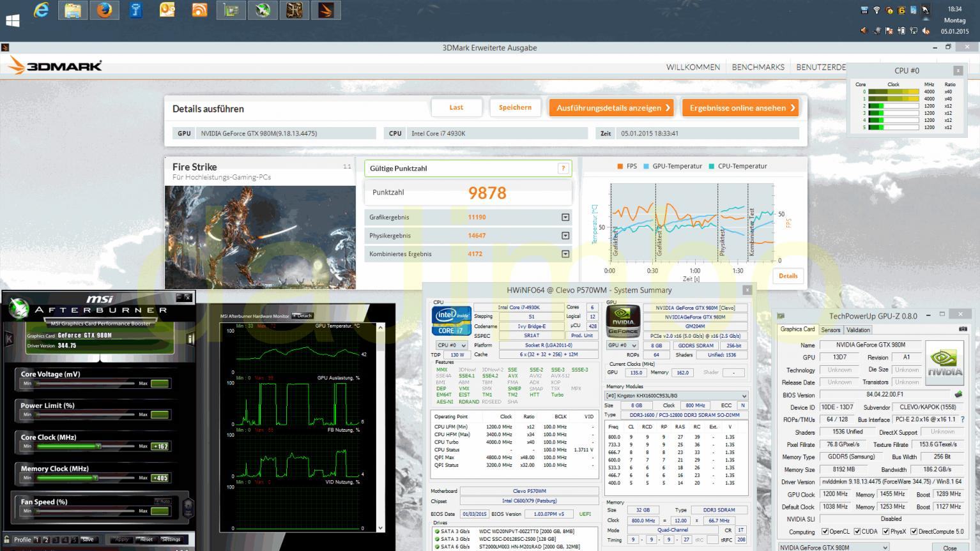Screen dimensions: 980x551
Task: Click the Last button in 3DMark
Action: click(456, 107)
